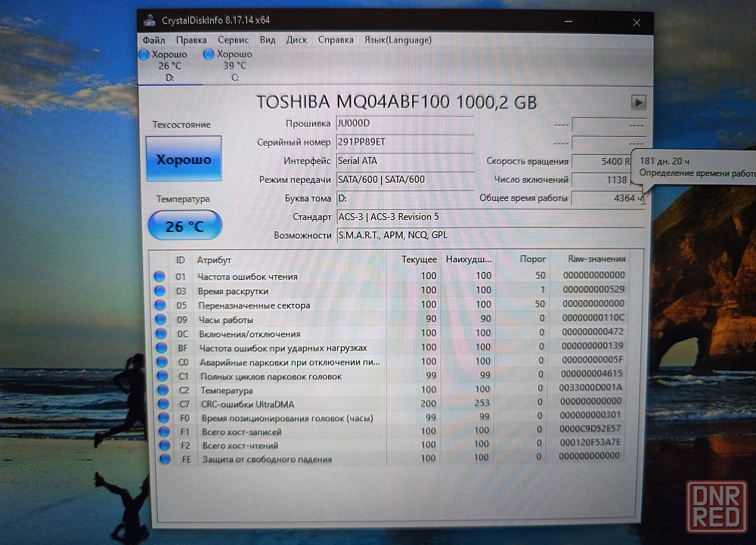This screenshot has height=545, width=756.
Task: Open the Справка menu
Action: point(336,40)
